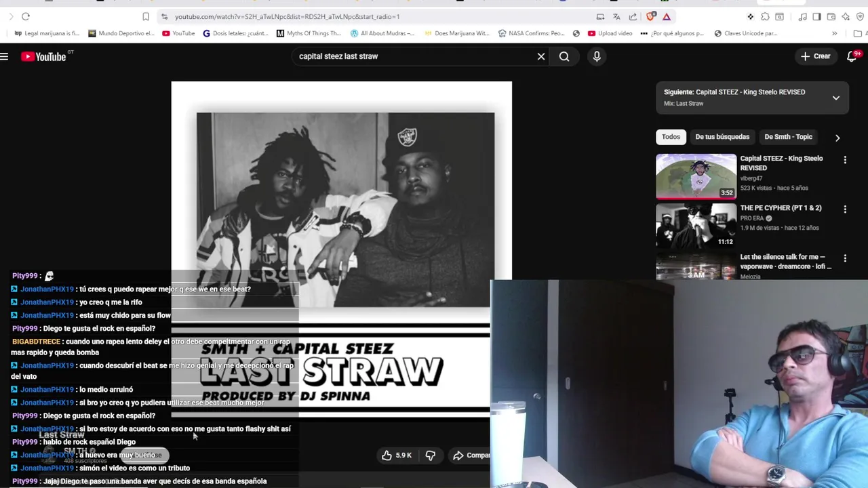Open 'THE PE CYPHER (PT 1 & 2)' title link
The image size is (868, 488).
[x=781, y=208]
